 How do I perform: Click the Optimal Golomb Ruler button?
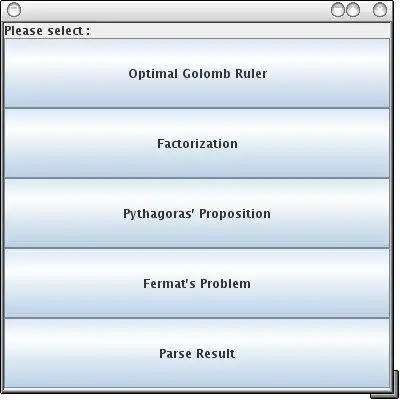(197, 73)
